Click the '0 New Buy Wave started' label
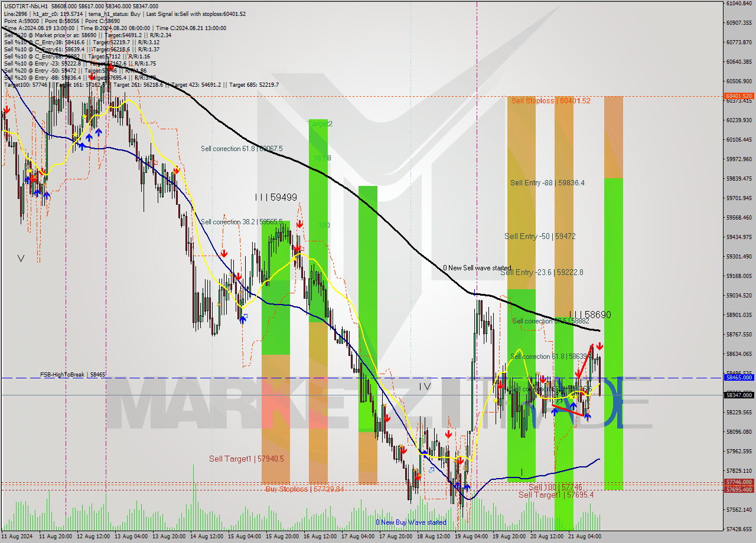The width and height of the screenshot is (756, 543). tap(411, 522)
